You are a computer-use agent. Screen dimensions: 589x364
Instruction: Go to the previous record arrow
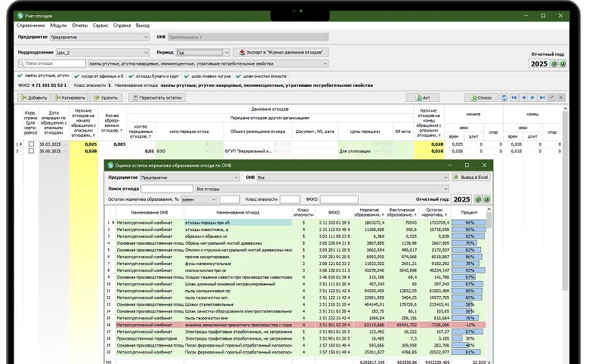click(x=523, y=97)
